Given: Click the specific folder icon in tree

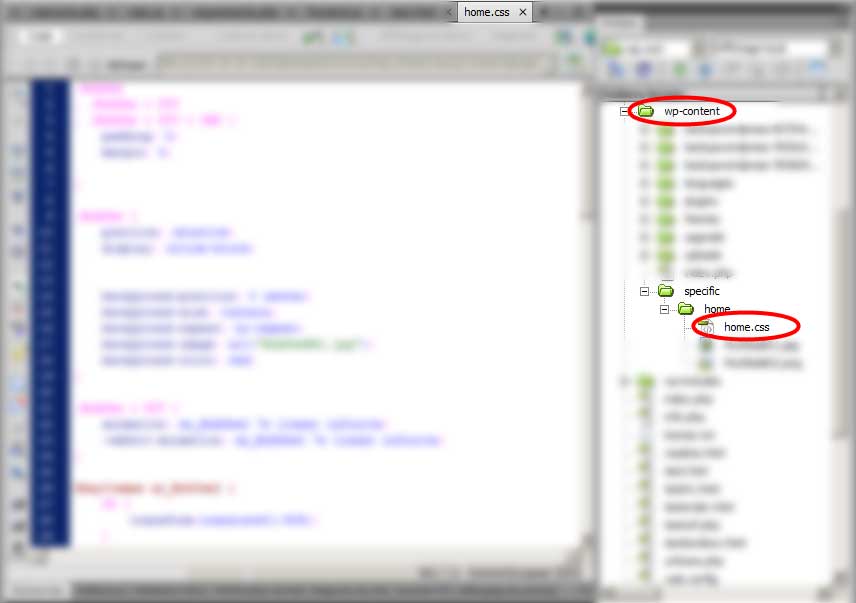Looking at the screenshot, I should (665, 291).
